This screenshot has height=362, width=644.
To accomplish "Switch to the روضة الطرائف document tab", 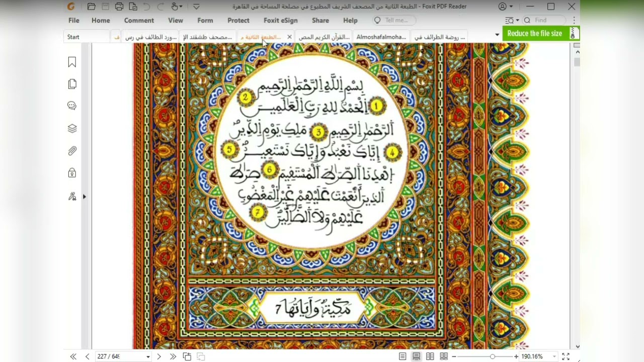I will (x=439, y=37).
